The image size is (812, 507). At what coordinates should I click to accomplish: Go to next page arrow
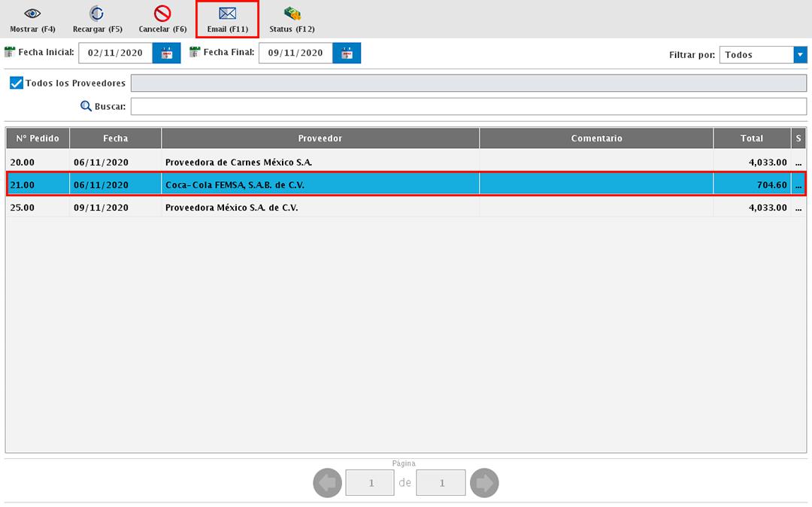coord(484,483)
